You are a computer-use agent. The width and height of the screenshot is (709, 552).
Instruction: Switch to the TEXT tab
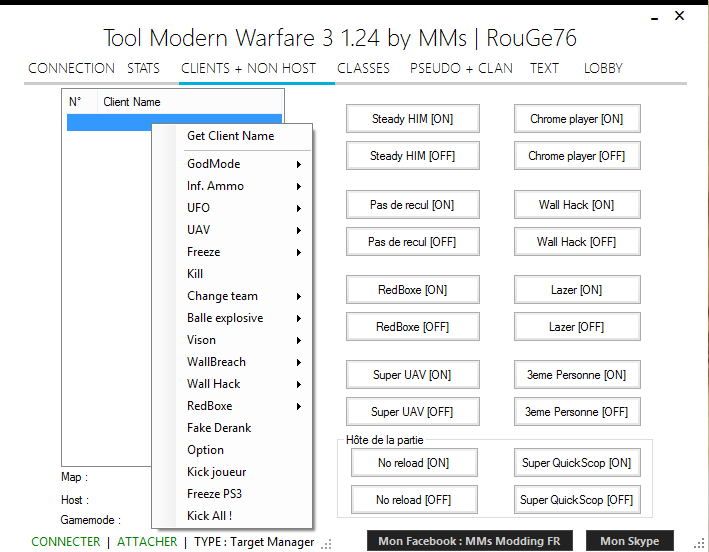544,68
